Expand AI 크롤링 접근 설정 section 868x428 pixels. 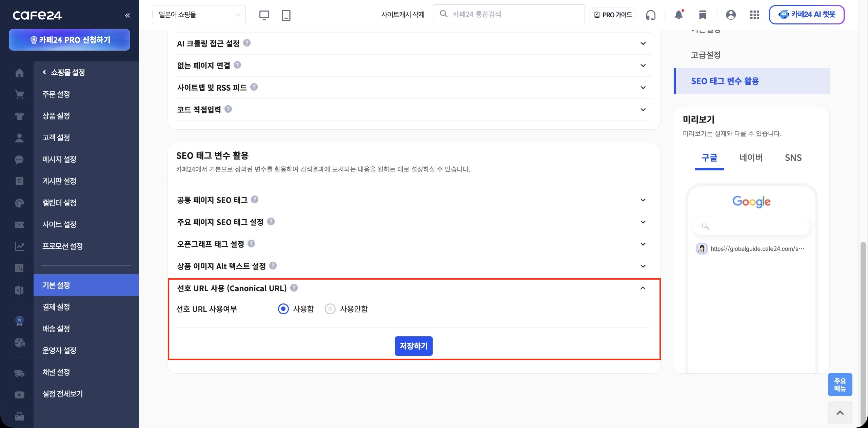click(x=643, y=43)
